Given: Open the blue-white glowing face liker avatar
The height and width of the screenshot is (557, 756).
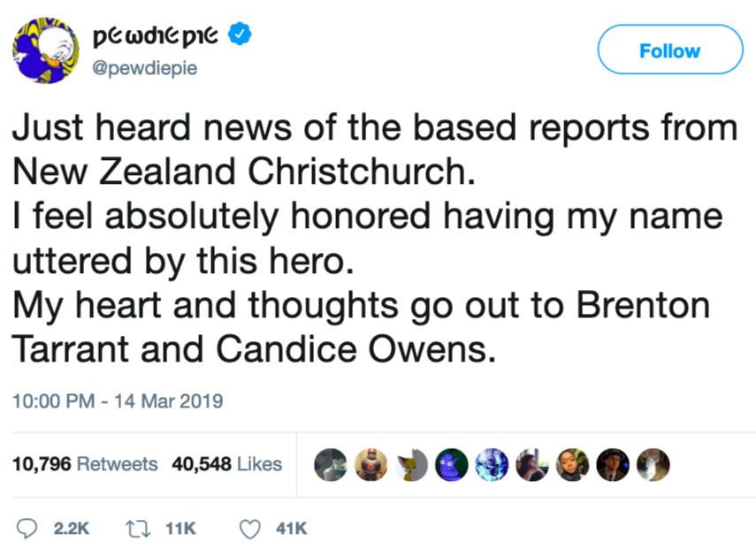Looking at the screenshot, I should [491, 463].
